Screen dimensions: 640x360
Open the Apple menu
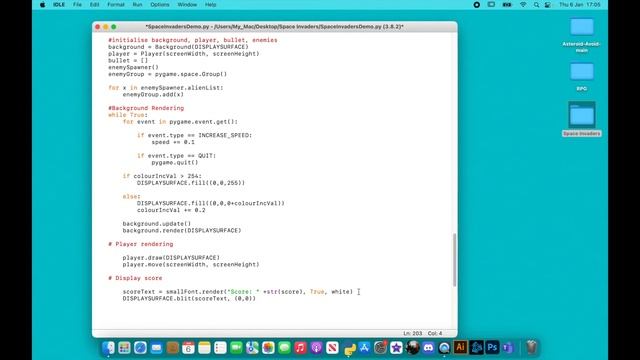click(x=42, y=5)
